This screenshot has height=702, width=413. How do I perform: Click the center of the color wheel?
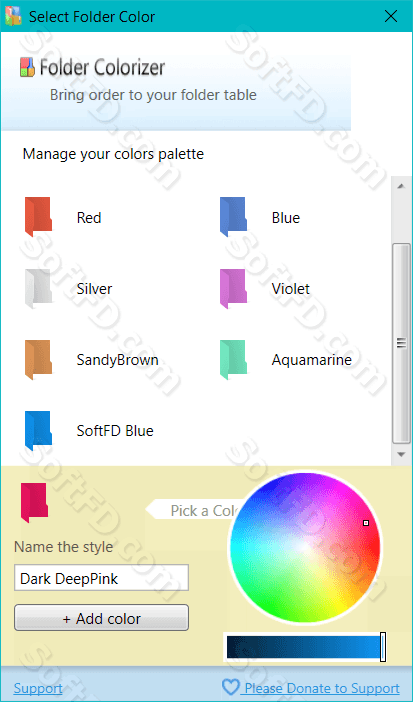tap(305, 547)
